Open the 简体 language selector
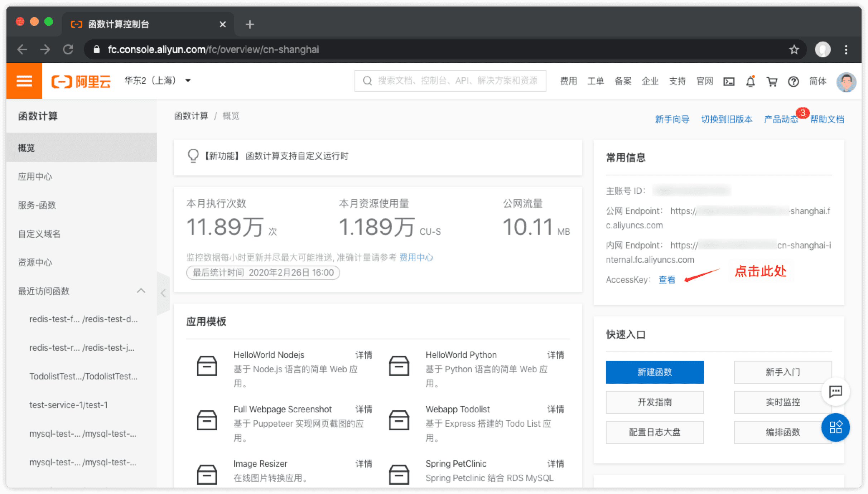 point(818,81)
